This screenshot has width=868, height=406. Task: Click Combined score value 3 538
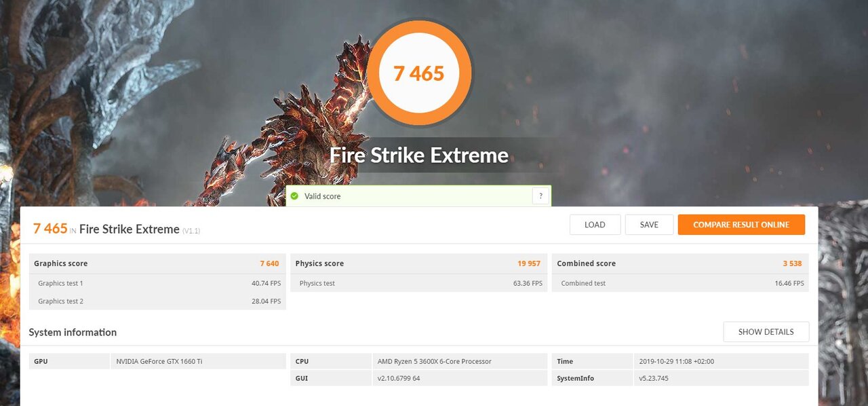pos(792,263)
